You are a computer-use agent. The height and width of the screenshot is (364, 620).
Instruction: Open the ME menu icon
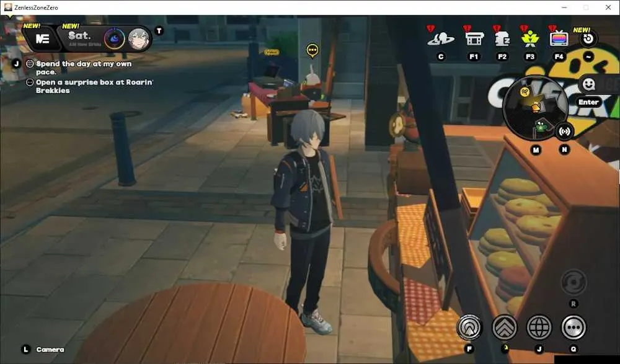point(42,39)
